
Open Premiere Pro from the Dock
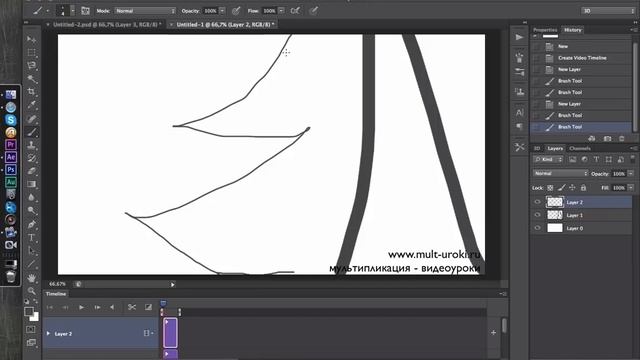11,144
